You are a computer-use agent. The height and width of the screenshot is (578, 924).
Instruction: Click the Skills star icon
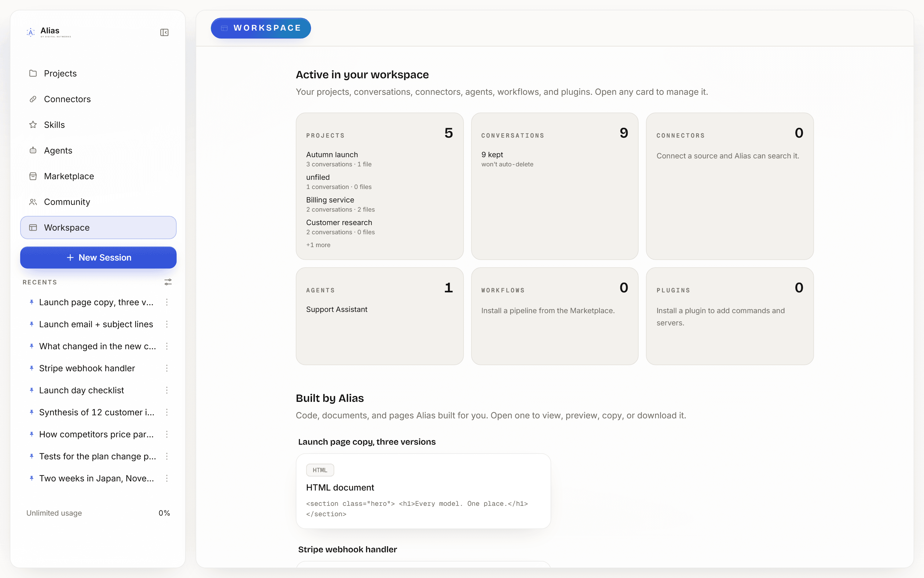click(33, 125)
